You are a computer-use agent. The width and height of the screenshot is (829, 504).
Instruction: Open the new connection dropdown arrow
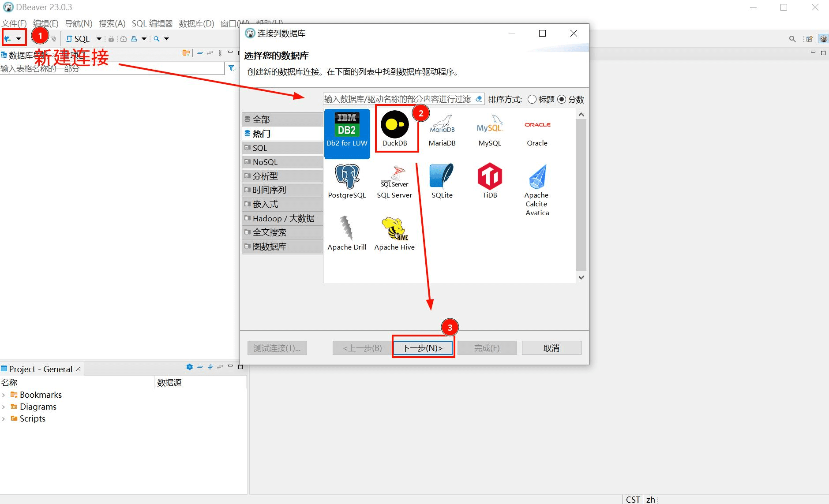19,39
